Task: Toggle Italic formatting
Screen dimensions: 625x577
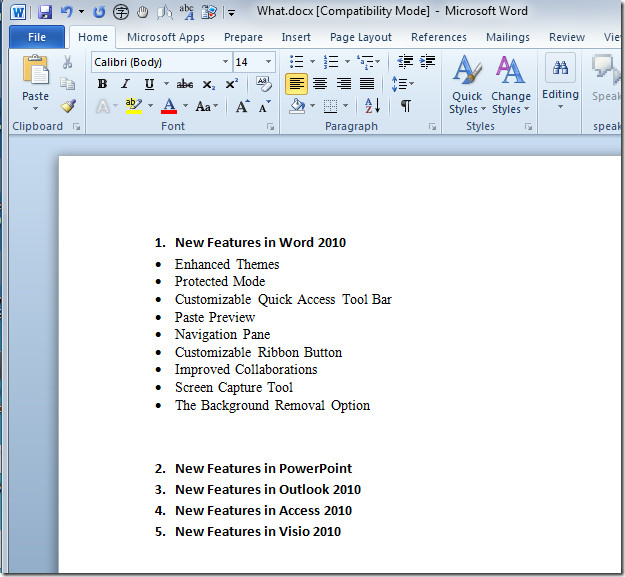Action: click(126, 84)
